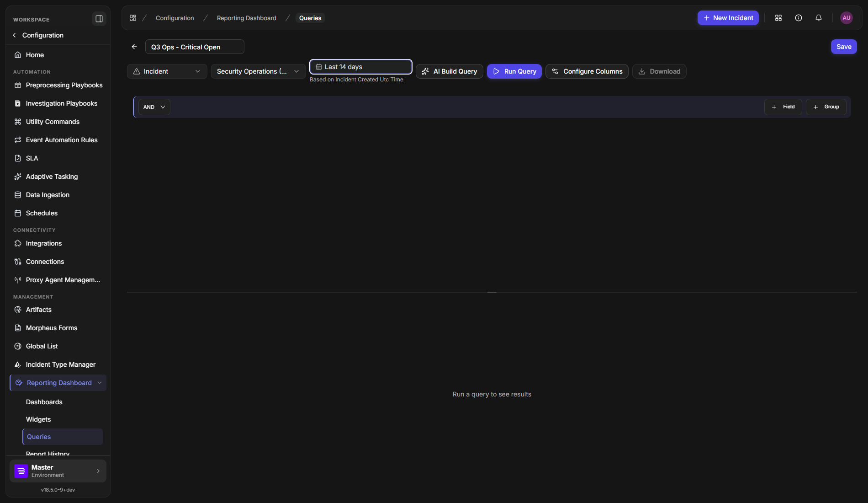Go to Configuration breadcrumb
The height and width of the screenshot is (503, 868).
coord(175,18)
